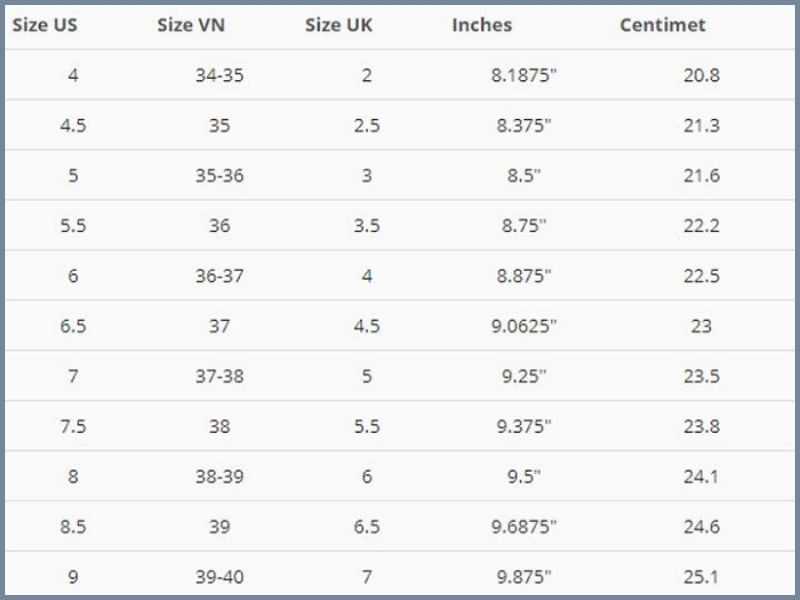
Task: Click the 35-36 VN size cell
Action: (219, 176)
